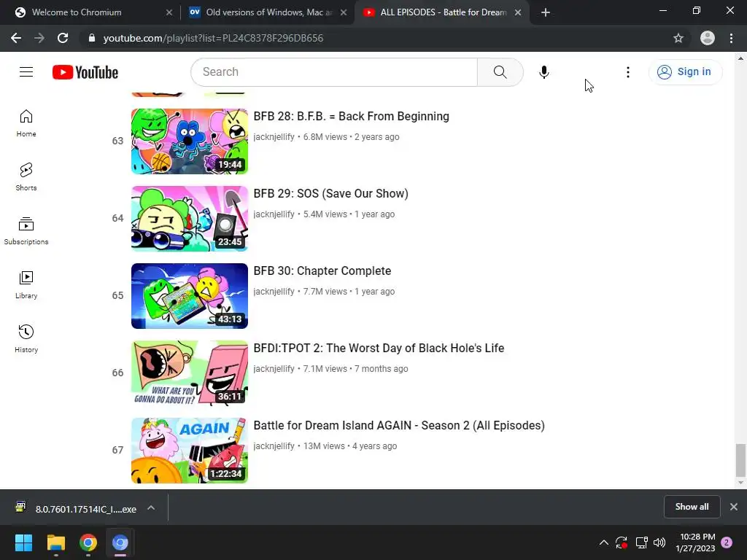Focus the YouTube Search input field
This screenshot has width=747, height=560.
coord(334,72)
